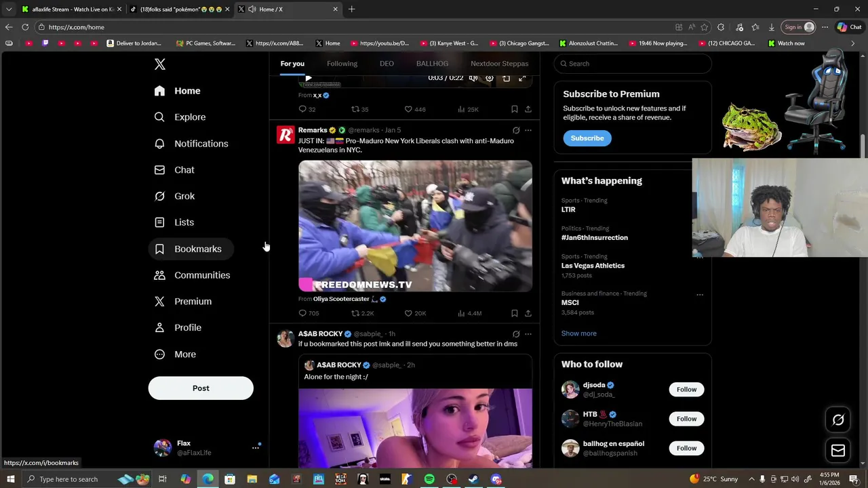This screenshot has height=488, width=868.
Task: Click the Subscribe to Premium button
Action: coord(587,138)
